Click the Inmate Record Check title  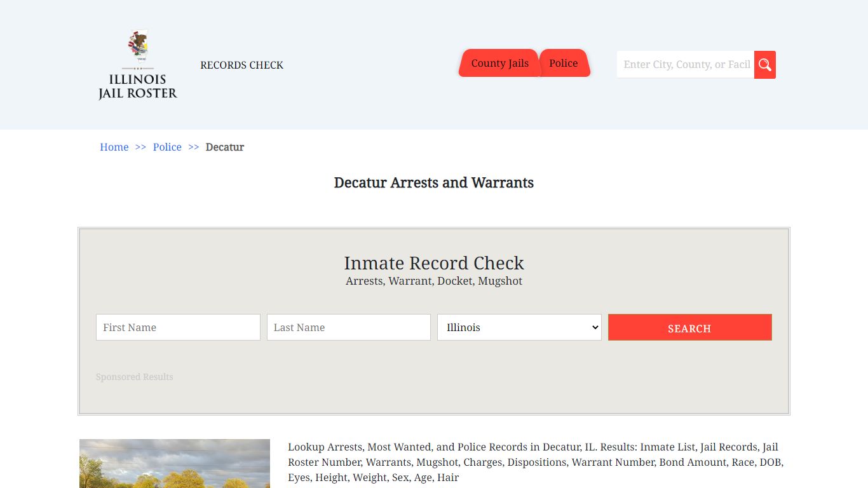pos(434,263)
